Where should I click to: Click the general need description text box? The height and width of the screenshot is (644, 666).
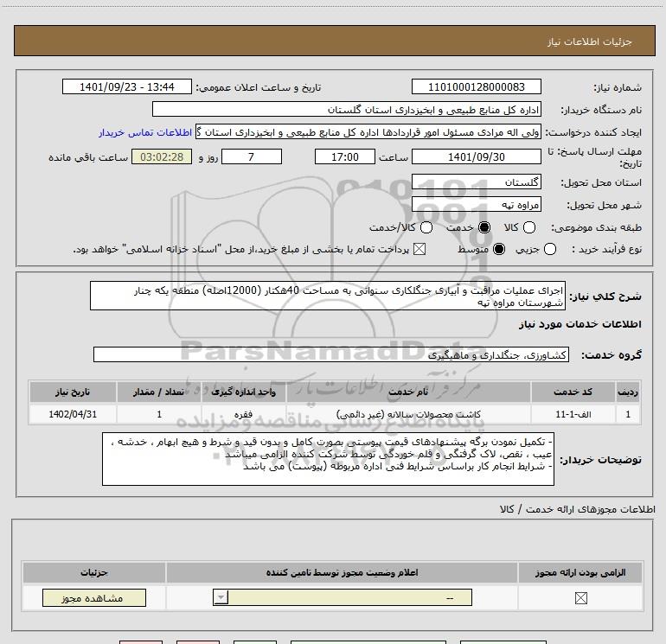click(x=328, y=296)
